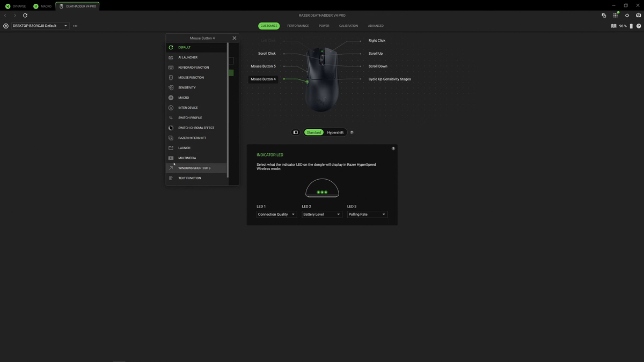The height and width of the screenshot is (362, 644).
Task: Click the function list scrollbar
Action: (228, 110)
